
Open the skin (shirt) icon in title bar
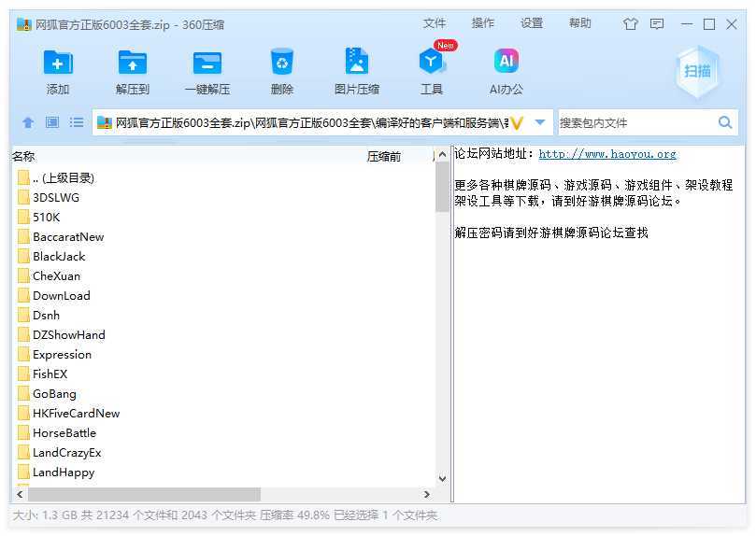[x=631, y=24]
